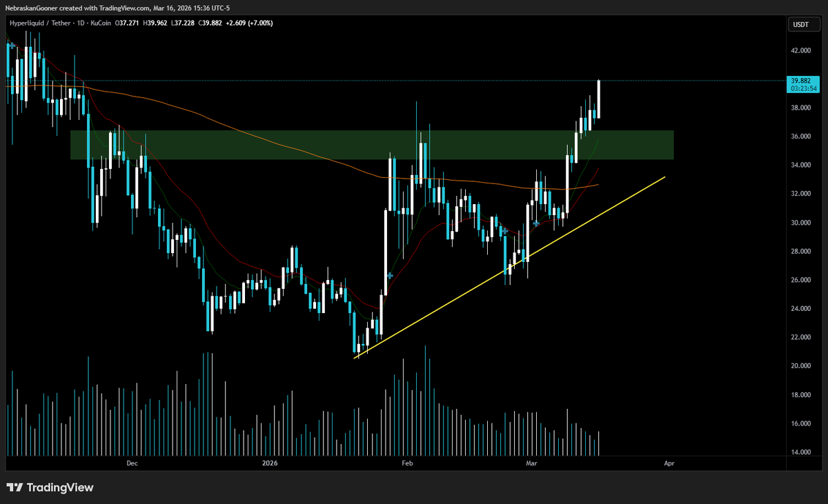The height and width of the screenshot is (504, 828).
Task: Click the Feb label on time axis
Action: pyautogui.click(x=407, y=464)
